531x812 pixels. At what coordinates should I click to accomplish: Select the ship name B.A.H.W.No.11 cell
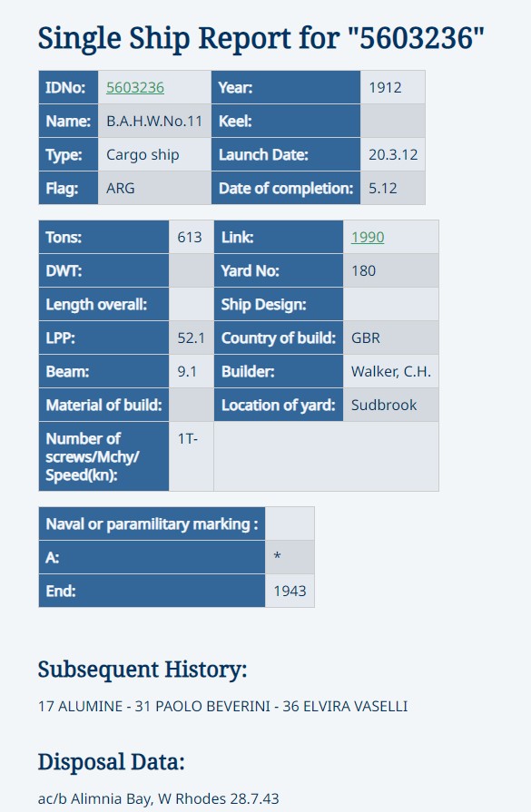point(154,122)
